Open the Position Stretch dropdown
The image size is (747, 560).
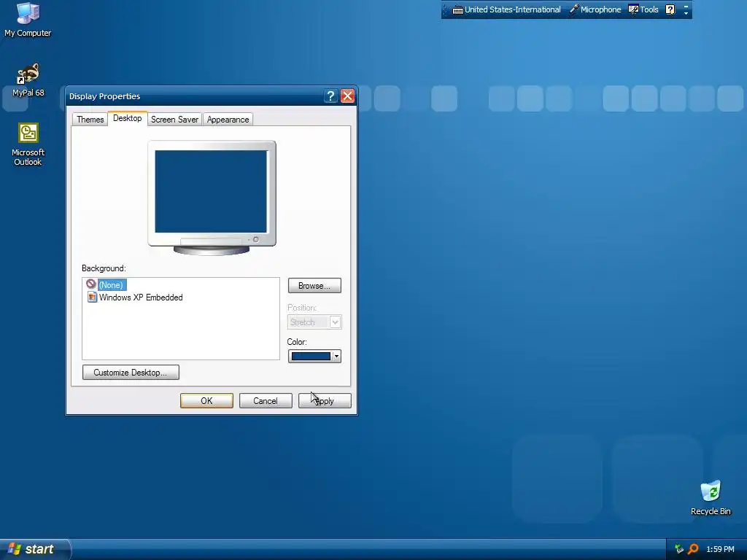pos(314,322)
